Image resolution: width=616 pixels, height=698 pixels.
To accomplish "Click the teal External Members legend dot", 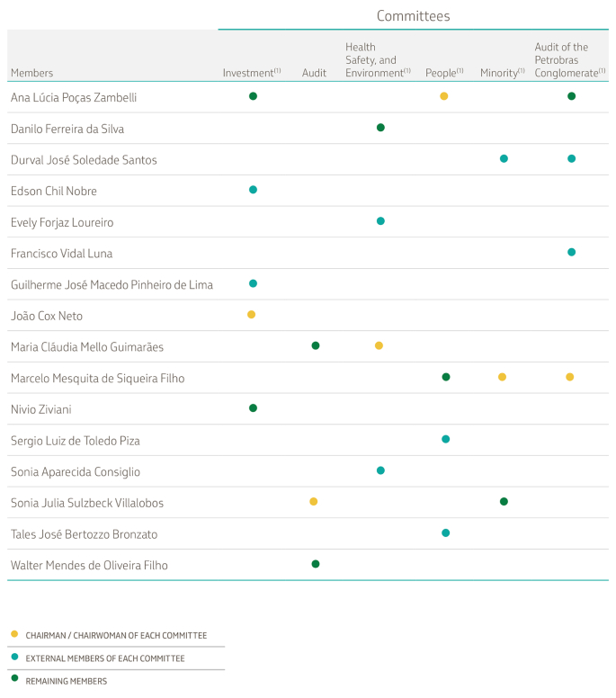I will (14, 658).
